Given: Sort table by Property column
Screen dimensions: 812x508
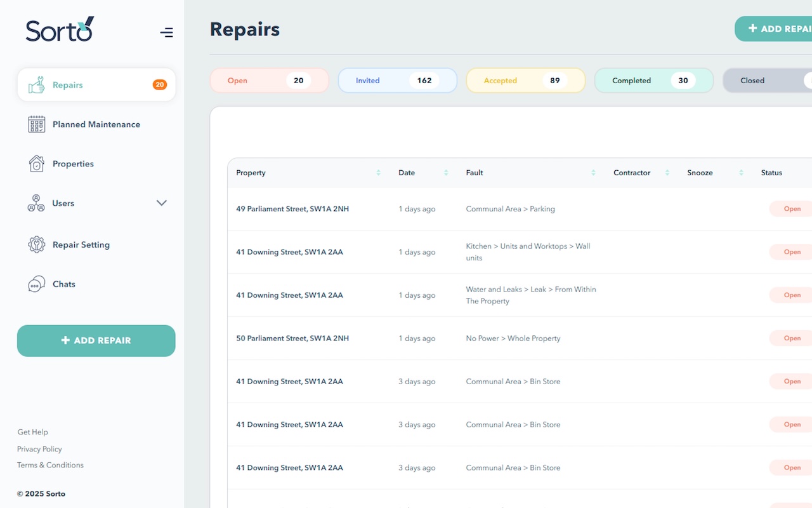Looking at the screenshot, I should tap(378, 173).
